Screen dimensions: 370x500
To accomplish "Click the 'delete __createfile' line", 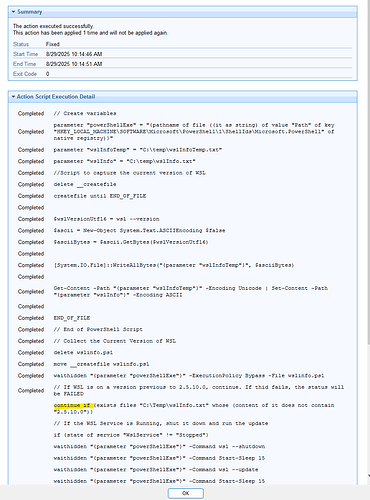I will [x=85, y=184].
